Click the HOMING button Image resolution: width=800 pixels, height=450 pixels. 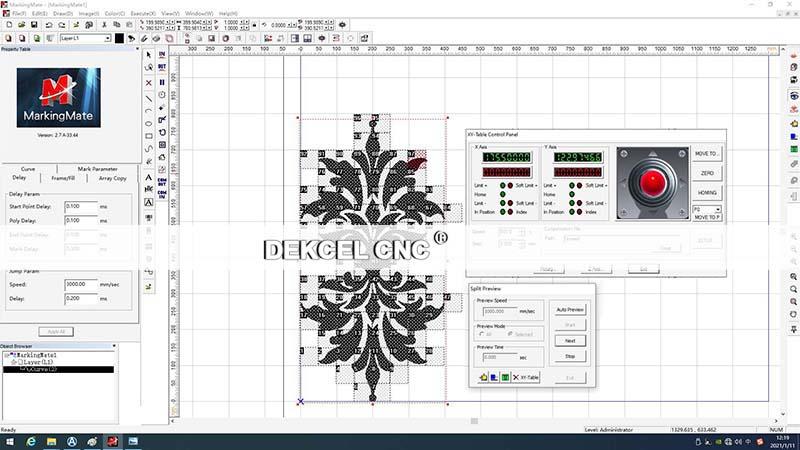point(707,193)
